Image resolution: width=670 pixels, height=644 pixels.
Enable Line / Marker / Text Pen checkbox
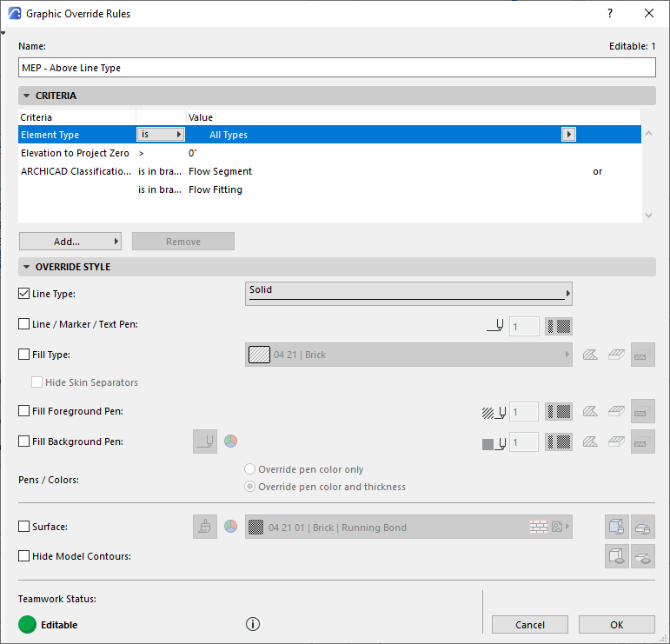pos(24,324)
